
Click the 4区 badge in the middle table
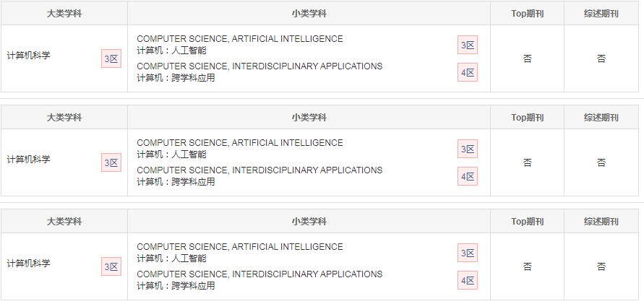[468, 176]
